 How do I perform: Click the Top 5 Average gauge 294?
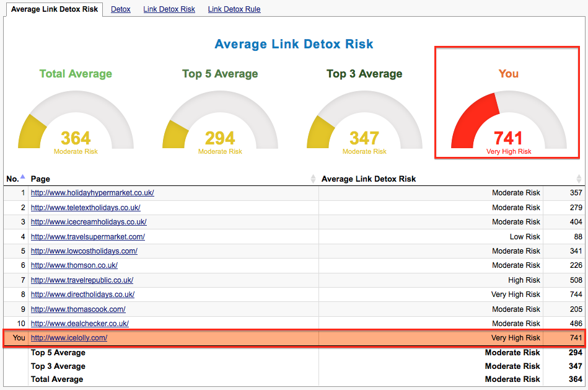220,121
